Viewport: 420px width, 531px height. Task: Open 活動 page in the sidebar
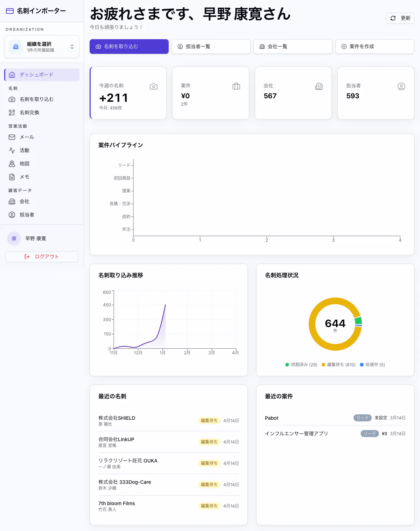42,150
